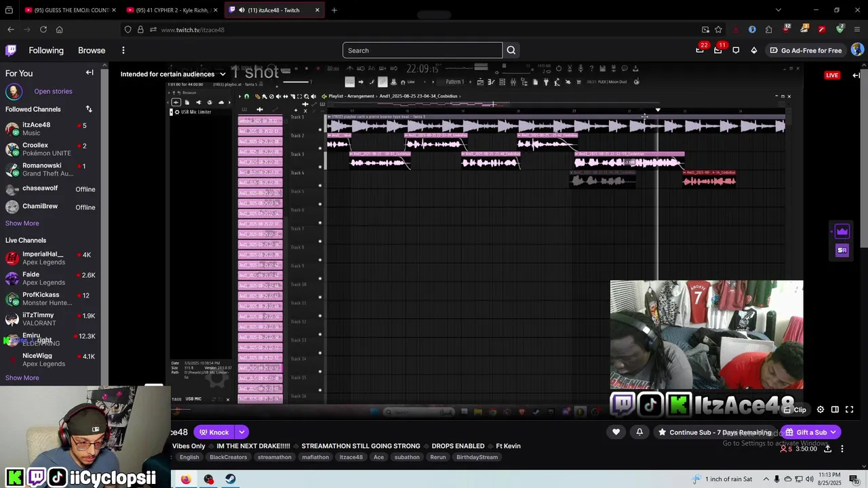Create a clip with Clip button
This screenshot has width=868, height=488.
[x=795, y=409]
